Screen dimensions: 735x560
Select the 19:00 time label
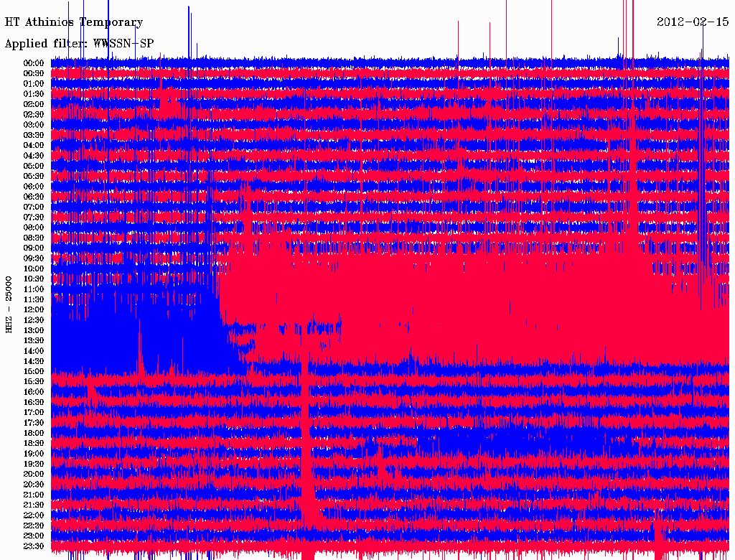[x=34, y=454]
